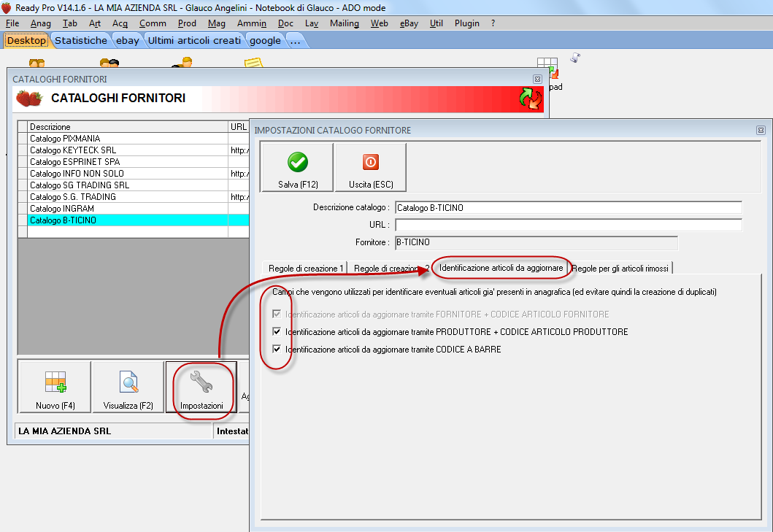Open the Ammin menu
Viewport: 773px width, 532px height.
251,23
